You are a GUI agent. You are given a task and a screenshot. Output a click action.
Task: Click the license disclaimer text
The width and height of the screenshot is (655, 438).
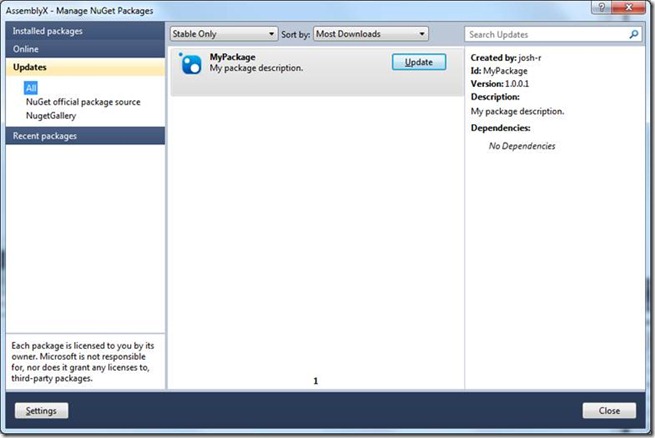click(83, 362)
